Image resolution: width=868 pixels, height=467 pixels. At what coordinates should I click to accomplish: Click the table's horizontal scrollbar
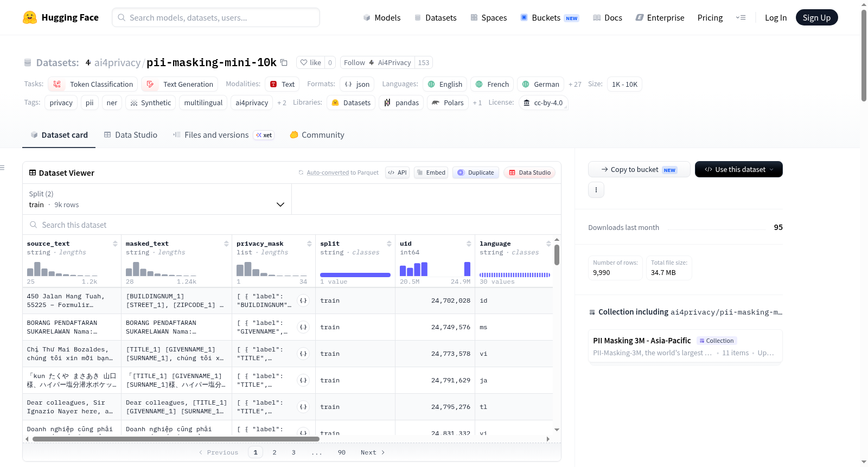tap(176, 439)
